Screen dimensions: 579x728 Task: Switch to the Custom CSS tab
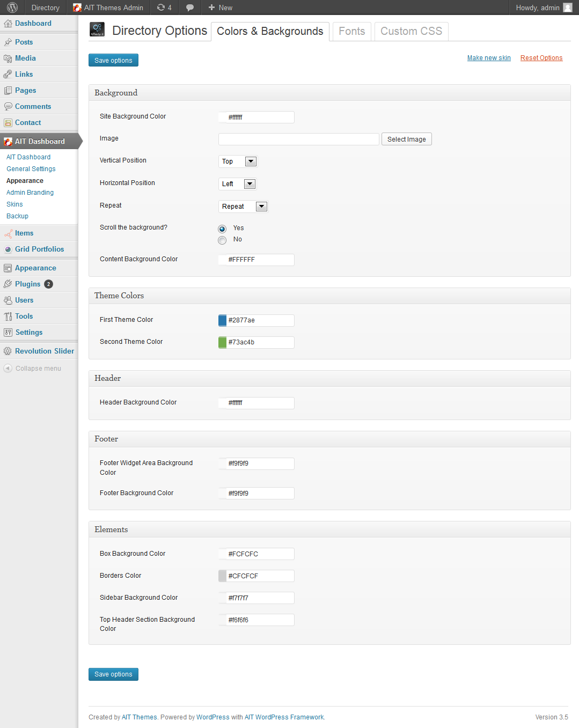(x=411, y=31)
